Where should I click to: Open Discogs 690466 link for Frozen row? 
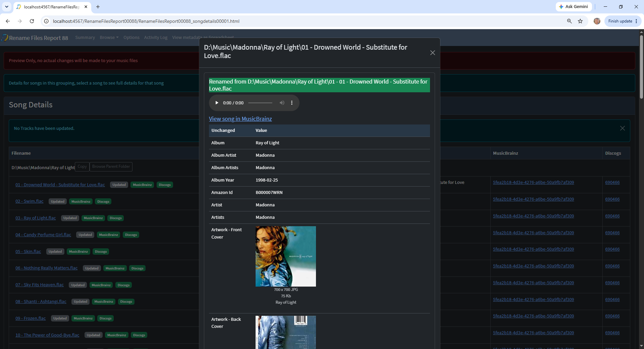612,316
